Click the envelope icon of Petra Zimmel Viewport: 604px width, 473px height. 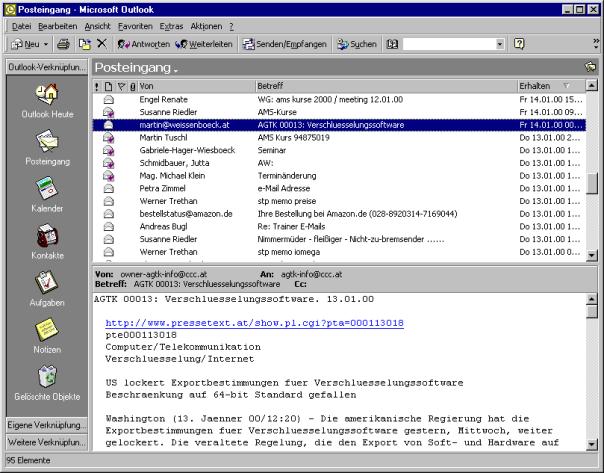coord(109,189)
